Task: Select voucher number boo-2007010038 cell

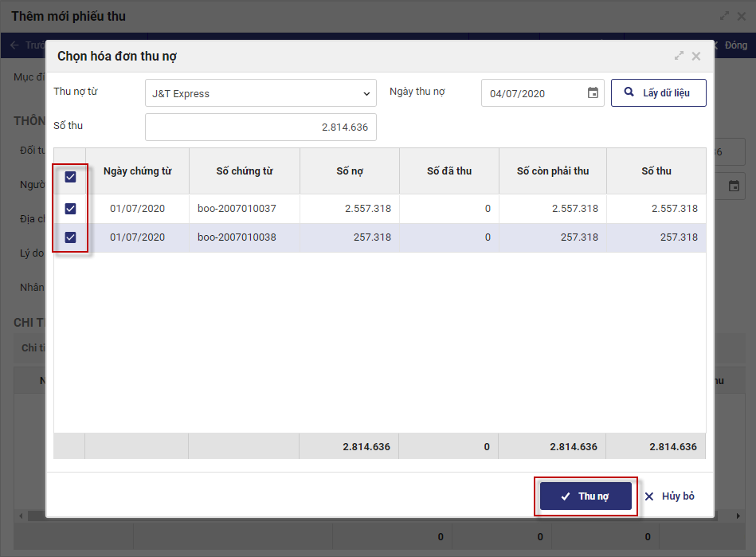Action: pyautogui.click(x=245, y=237)
